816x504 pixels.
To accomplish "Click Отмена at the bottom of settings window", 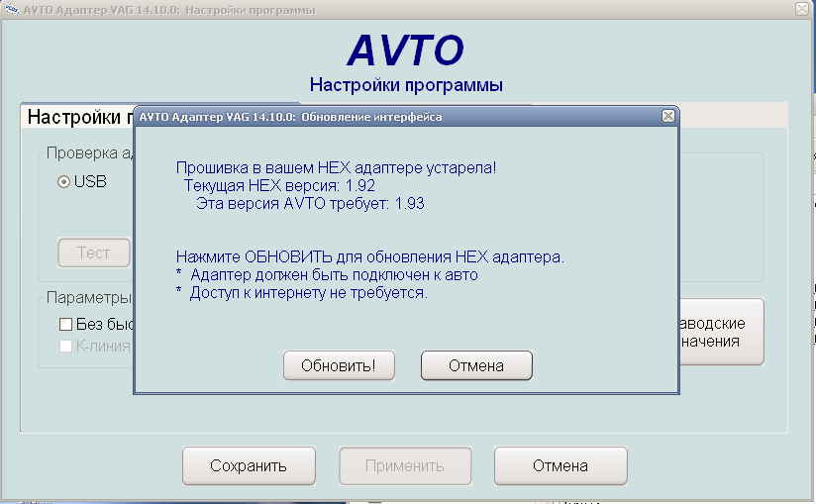I will 561,466.
